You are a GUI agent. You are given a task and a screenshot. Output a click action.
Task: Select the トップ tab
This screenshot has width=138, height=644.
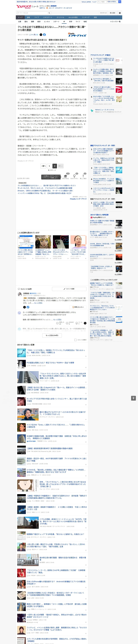point(20,17)
